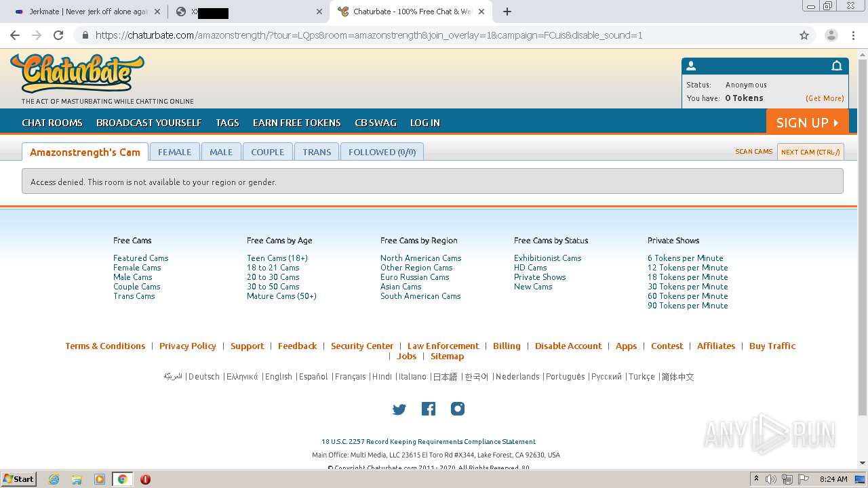Bookmark this page with the star icon
The image size is (868, 488).
(x=804, y=35)
